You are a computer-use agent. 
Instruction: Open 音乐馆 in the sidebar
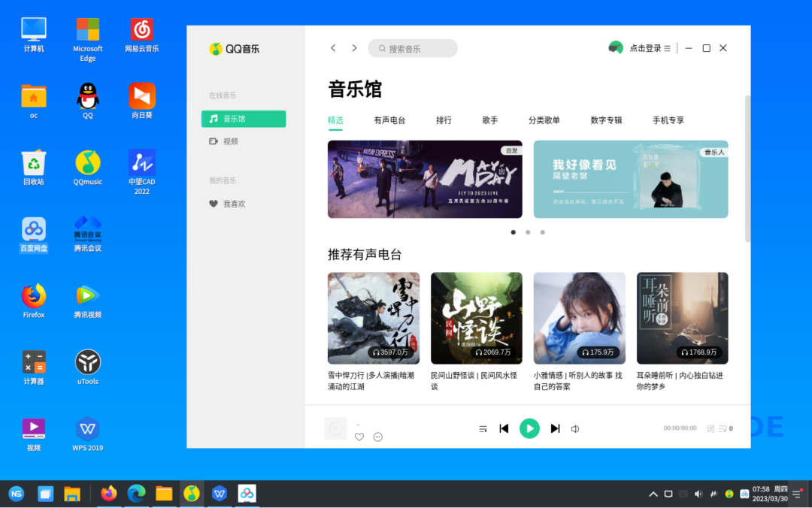tap(244, 119)
